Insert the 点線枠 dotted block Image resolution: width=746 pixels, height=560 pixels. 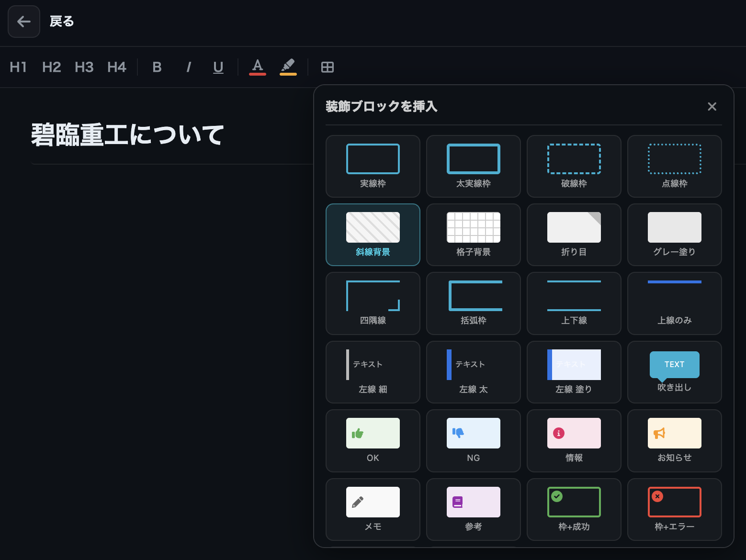click(675, 166)
